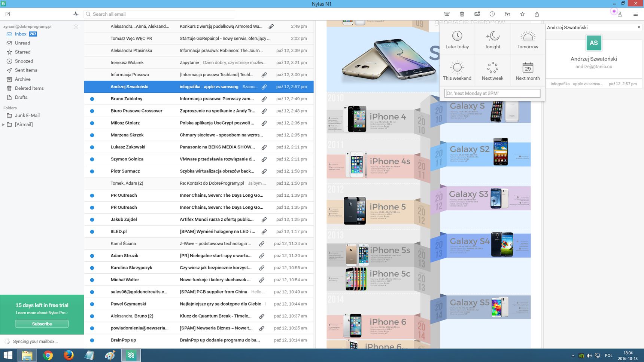The image size is (644, 362).
Task: Share the thread via toolbar share icon
Action: coord(537,14)
